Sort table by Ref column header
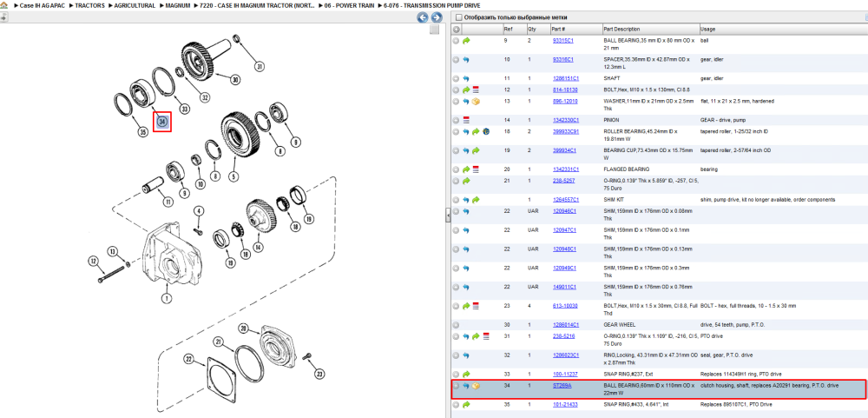 click(x=514, y=30)
